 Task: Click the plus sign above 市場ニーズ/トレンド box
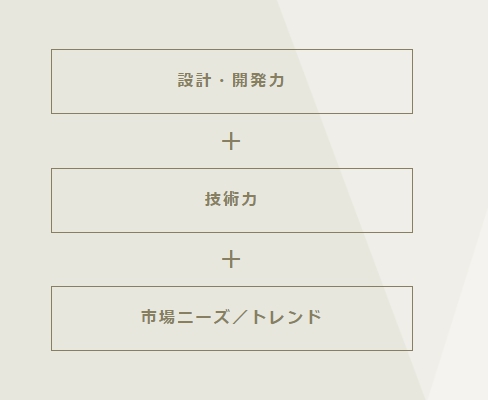coord(231,259)
